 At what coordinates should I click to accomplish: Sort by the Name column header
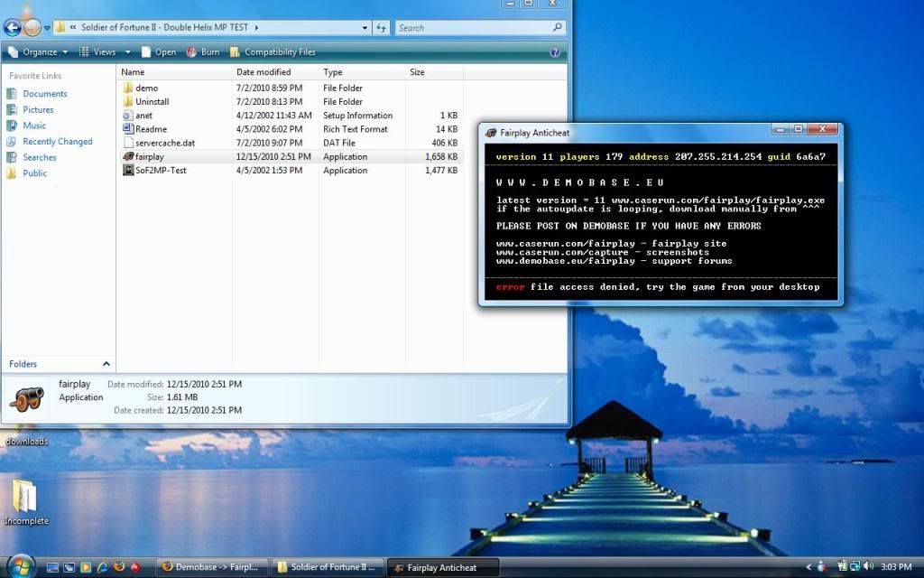tap(174, 72)
